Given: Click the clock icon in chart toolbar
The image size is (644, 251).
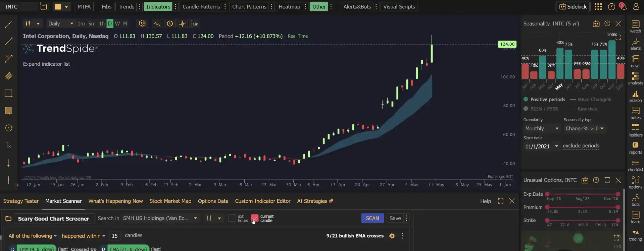Looking at the screenshot, I should 170,23.
